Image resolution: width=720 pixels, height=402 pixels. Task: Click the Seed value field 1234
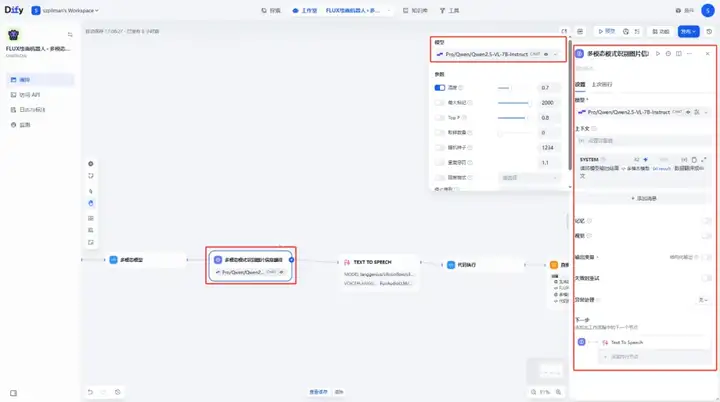pyautogui.click(x=548, y=147)
